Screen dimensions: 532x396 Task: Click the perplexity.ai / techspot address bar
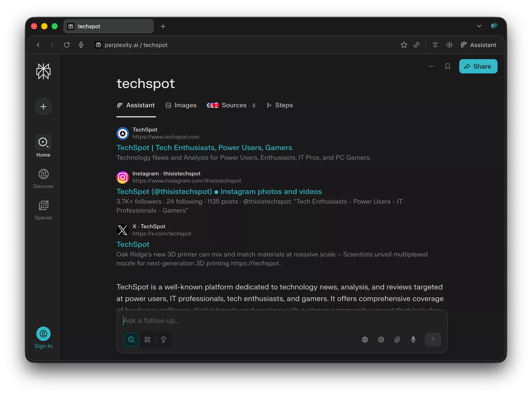(x=136, y=45)
